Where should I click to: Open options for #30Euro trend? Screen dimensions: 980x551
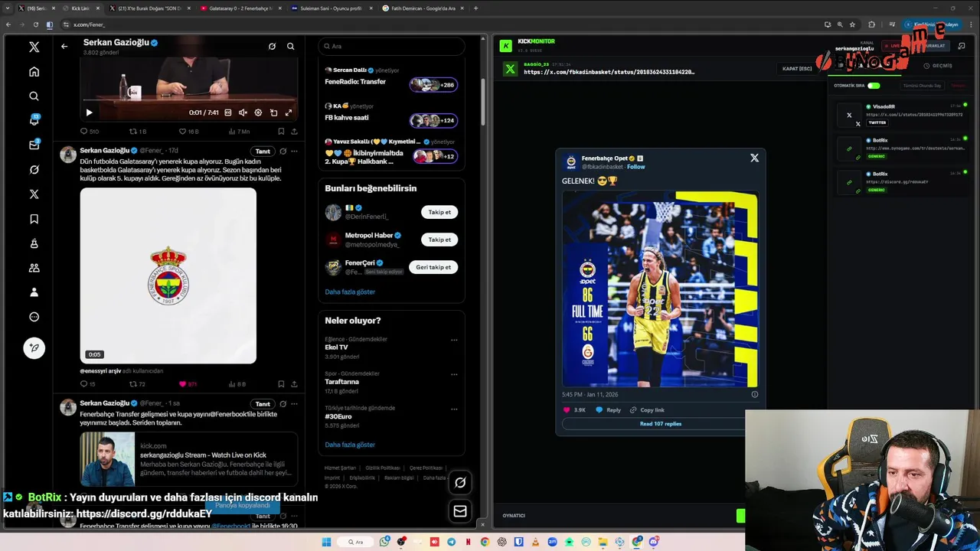point(454,409)
